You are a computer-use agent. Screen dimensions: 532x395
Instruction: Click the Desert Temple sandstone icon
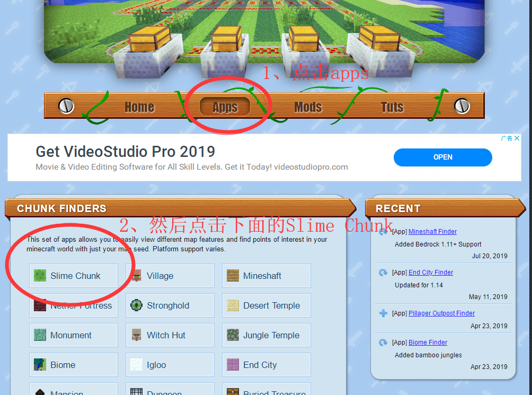(233, 305)
